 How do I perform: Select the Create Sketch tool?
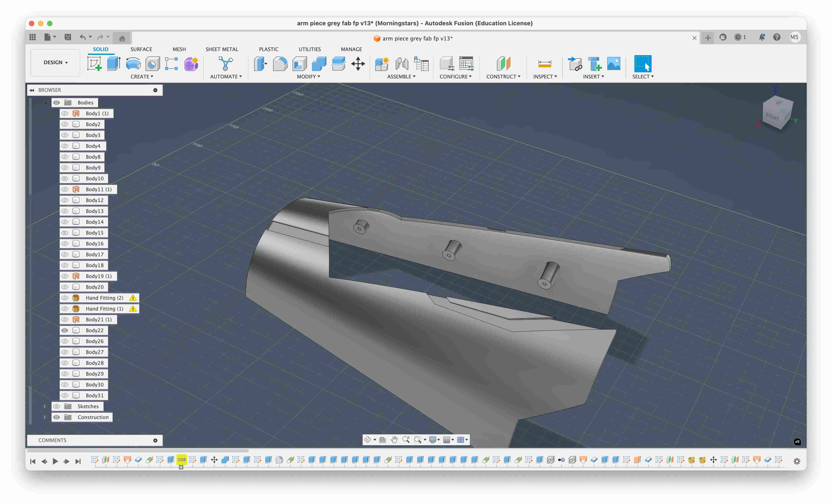[x=94, y=64]
